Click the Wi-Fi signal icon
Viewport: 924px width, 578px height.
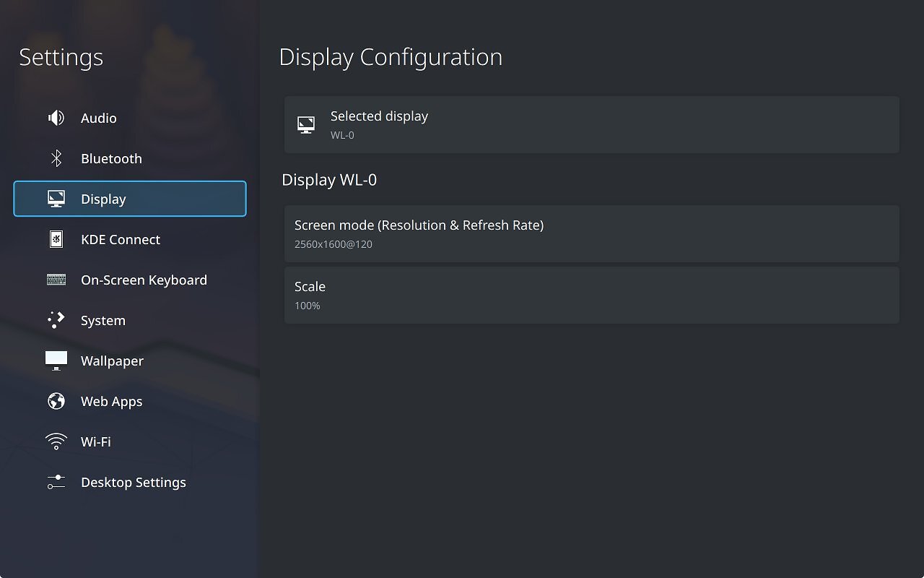pyautogui.click(x=56, y=441)
